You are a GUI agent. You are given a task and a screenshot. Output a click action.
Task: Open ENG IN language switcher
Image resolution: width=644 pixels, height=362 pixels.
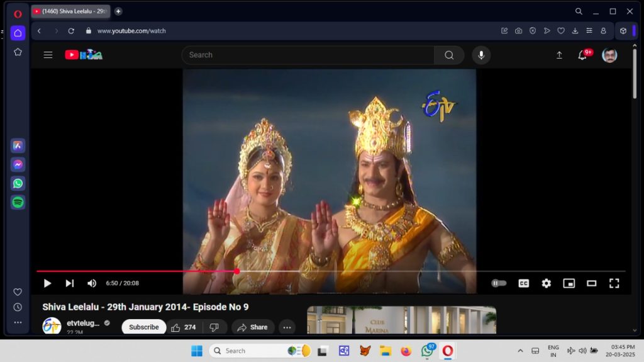tap(553, 351)
